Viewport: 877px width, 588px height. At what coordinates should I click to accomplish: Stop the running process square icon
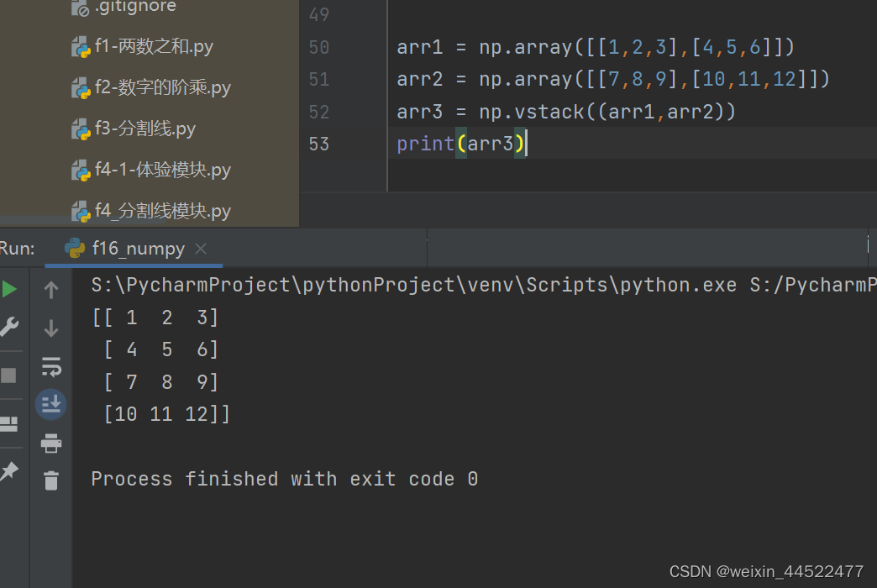tap(8, 375)
